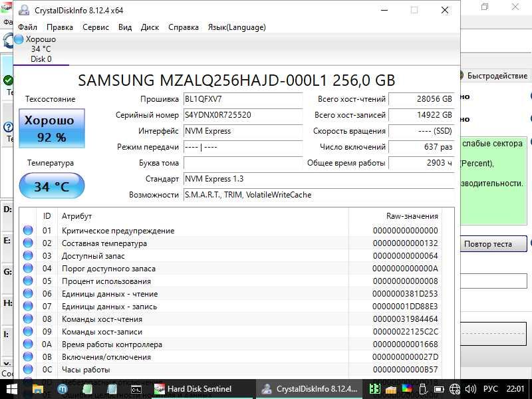Select the Disk 0 tab with Хорошо status
The width and height of the screenshot is (532, 399).
click(41, 49)
